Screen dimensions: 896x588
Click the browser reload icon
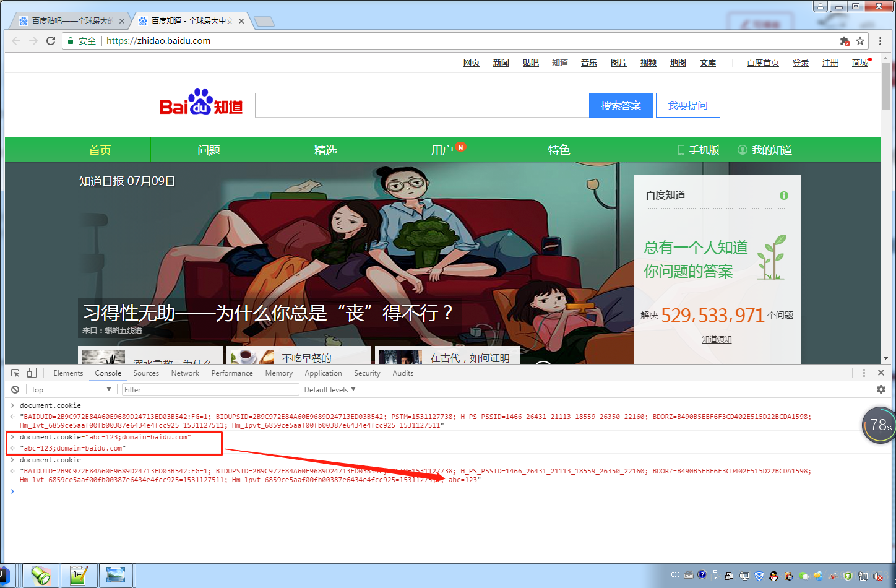point(51,41)
